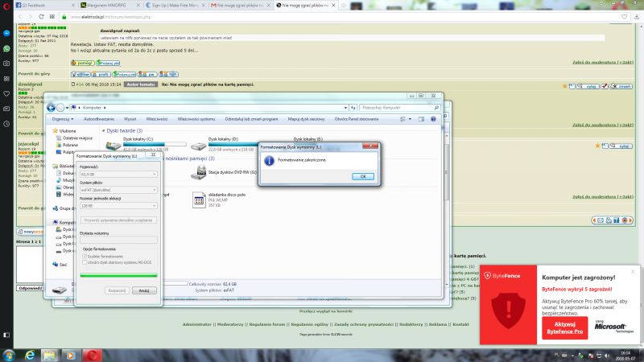Click Otwórz Panel sterowania in toolbar
This screenshot has width=644, height=362.
[x=357, y=119]
